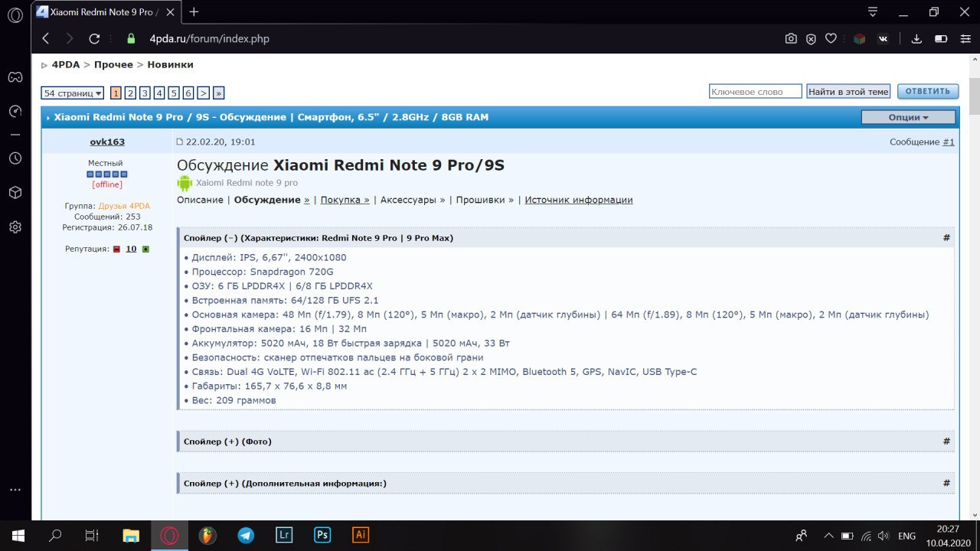Open the tab menu lines icon
Viewport: 980px width, 551px height.
click(873, 11)
